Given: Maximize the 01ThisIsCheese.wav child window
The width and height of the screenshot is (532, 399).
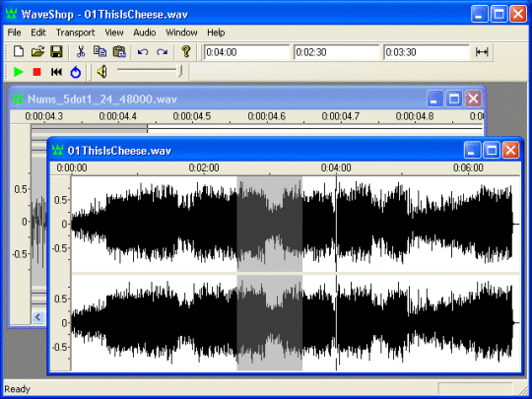Looking at the screenshot, I should pos(492,150).
